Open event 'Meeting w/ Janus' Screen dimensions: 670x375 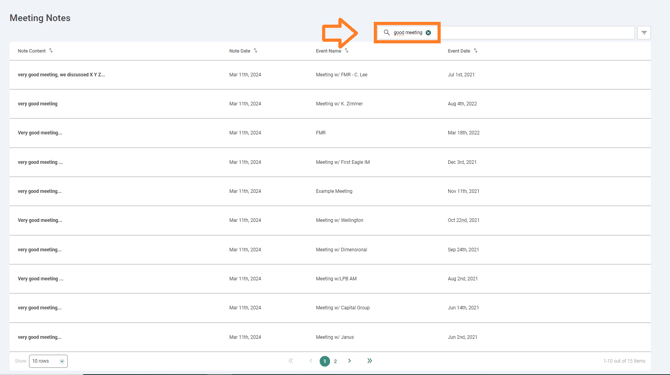pyautogui.click(x=335, y=337)
